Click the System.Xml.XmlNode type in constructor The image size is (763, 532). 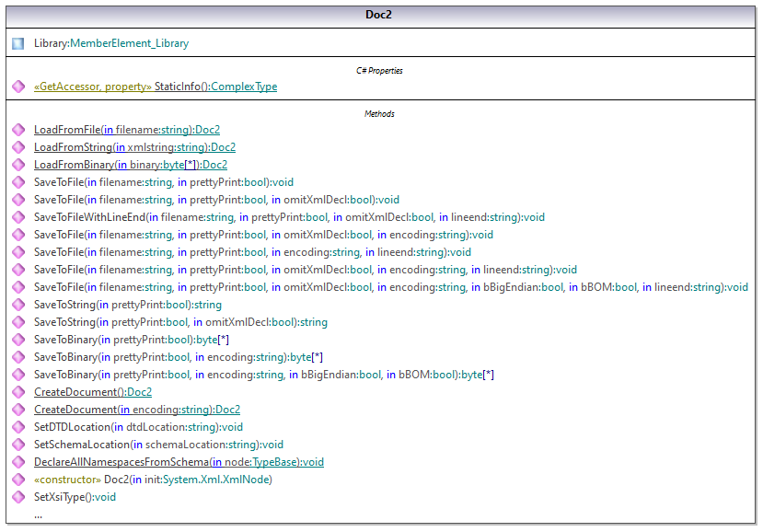click(217, 480)
